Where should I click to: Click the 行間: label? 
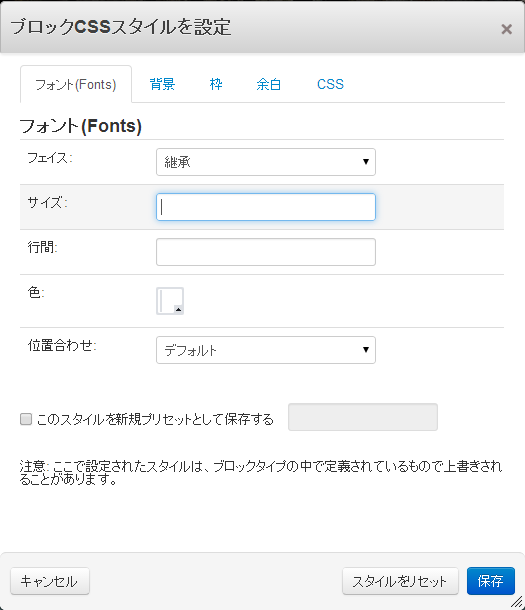click(42, 247)
